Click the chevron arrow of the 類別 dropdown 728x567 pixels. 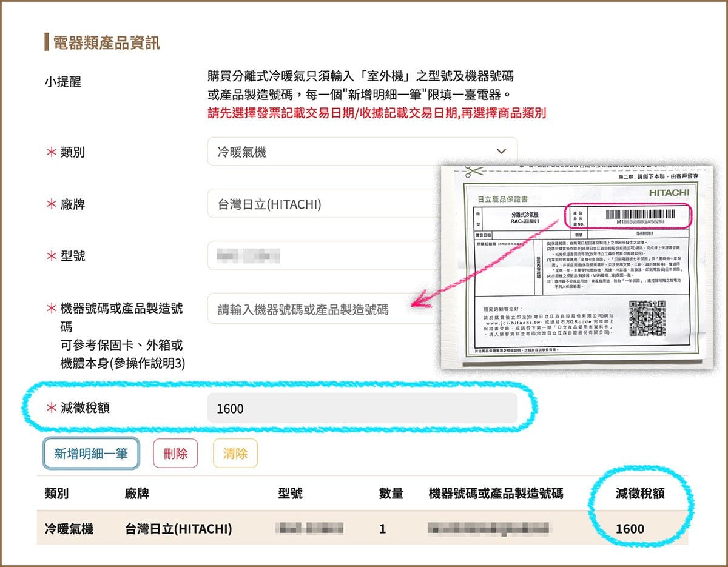(501, 152)
